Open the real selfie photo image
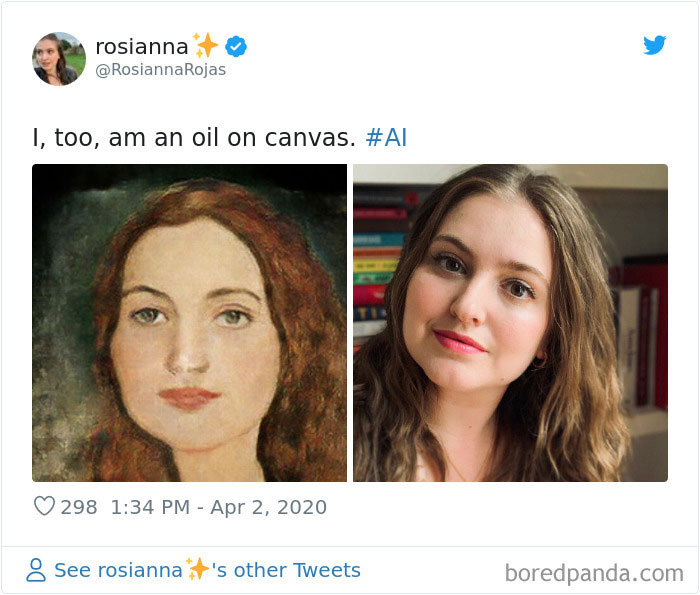The height and width of the screenshot is (595, 700). coord(510,323)
